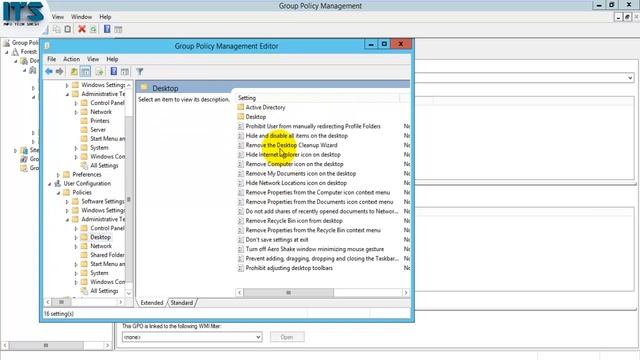The width and height of the screenshot is (640, 360).
Task: Click the Forward arrow in the Editor toolbar
Action: pyautogui.click(x=60, y=71)
